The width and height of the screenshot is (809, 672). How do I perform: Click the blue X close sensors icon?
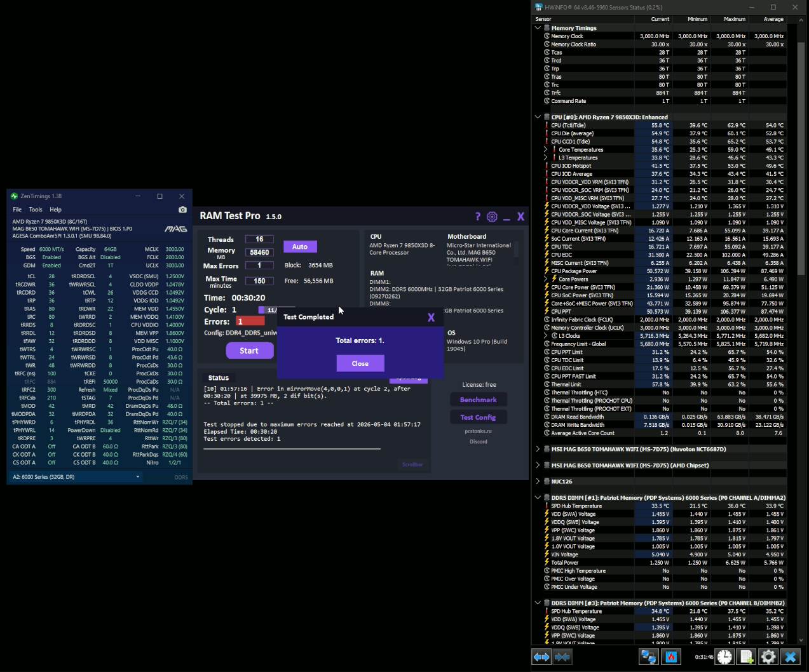[791, 657]
